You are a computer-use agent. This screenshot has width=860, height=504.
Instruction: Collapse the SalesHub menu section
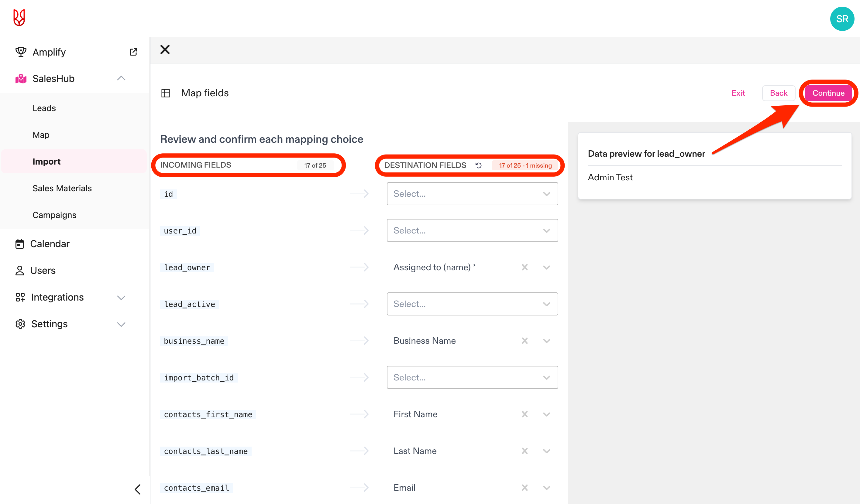(121, 78)
